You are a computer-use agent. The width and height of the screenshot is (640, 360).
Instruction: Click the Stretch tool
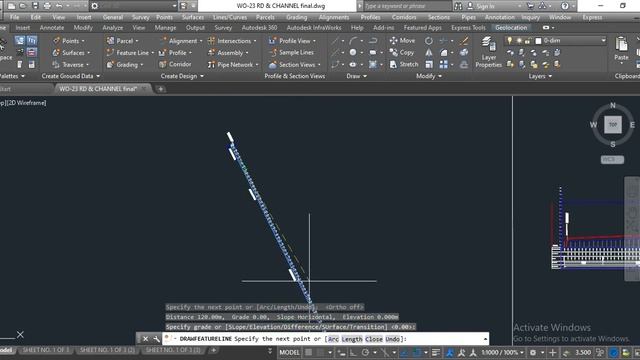pyautogui.click(x=404, y=64)
